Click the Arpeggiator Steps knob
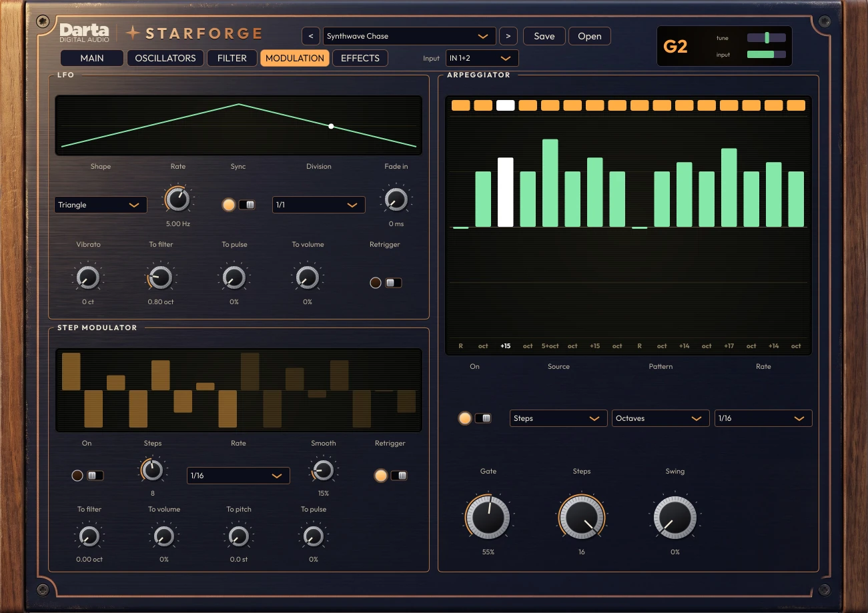 (x=582, y=517)
